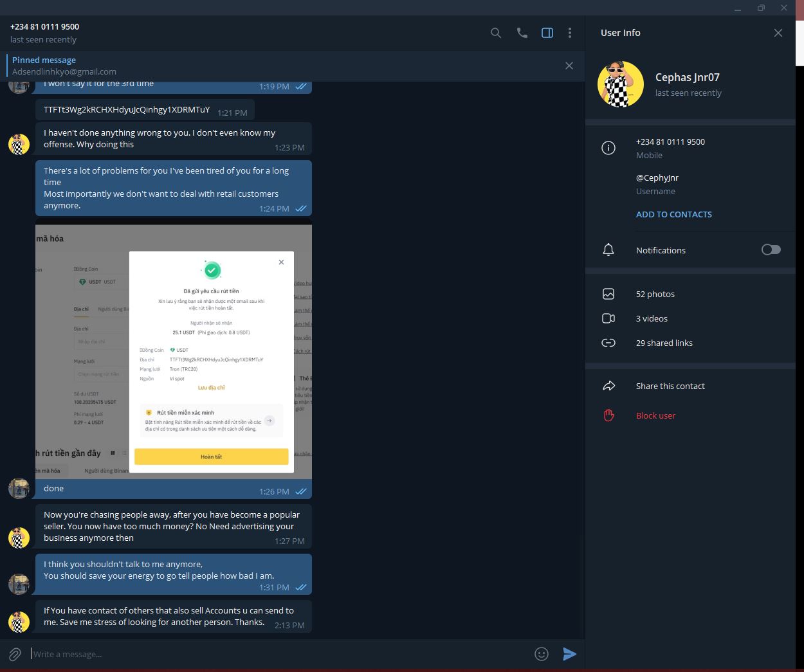Click ADD TO CONTACTS
The height and width of the screenshot is (672, 804).
coord(674,214)
